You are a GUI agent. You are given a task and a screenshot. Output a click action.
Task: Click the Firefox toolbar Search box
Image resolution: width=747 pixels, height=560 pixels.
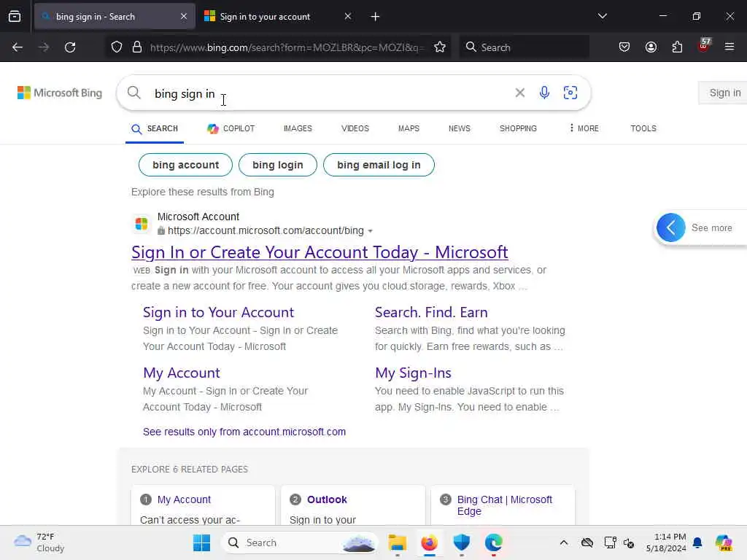524,47
